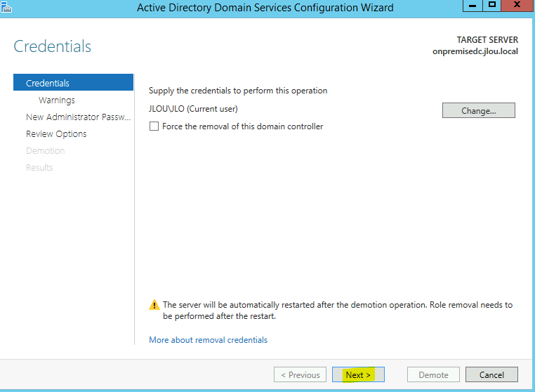Select the Results step

pyautogui.click(x=39, y=167)
